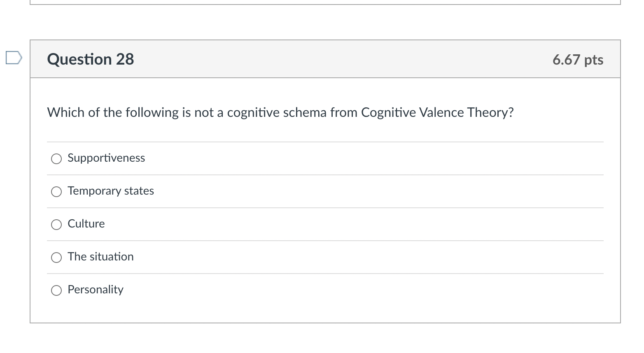Click the Supportiveness answer label
The image size is (644, 353).
tap(106, 158)
